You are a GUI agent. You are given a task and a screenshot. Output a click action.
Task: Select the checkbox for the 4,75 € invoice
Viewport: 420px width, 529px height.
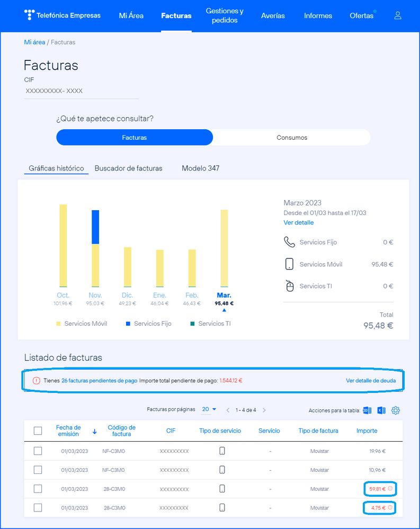coord(38,508)
